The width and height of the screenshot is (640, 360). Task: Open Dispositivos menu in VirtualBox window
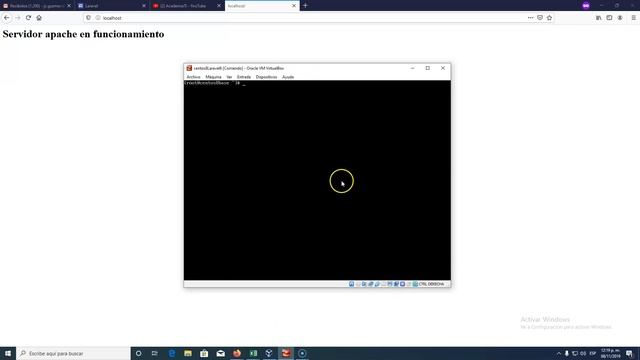click(266, 77)
